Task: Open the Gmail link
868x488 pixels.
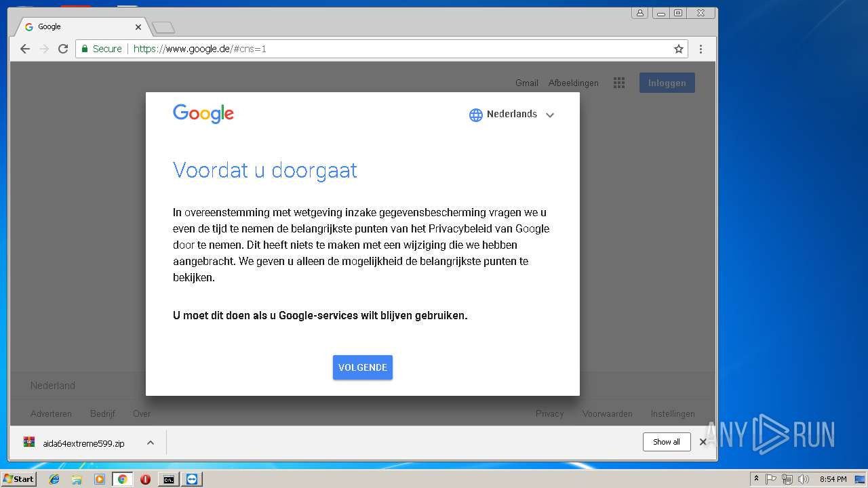Action: [526, 83]
